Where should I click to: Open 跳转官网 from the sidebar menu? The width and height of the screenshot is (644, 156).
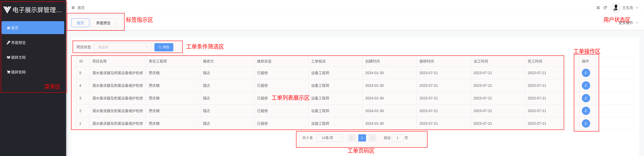click(18, 72)
